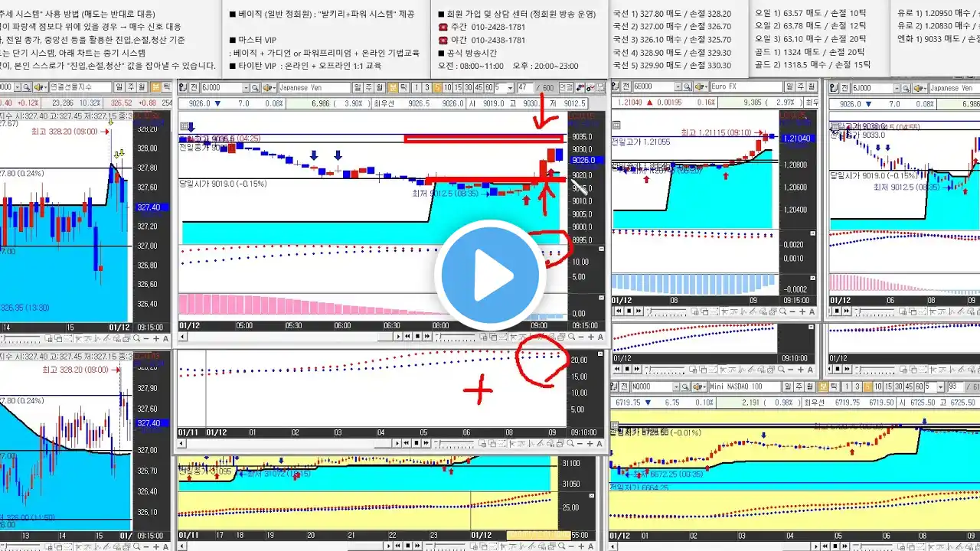
Task: Click the speaker alert icon in the large Japanese Yen chart toolbar
Action: (268, 88)
